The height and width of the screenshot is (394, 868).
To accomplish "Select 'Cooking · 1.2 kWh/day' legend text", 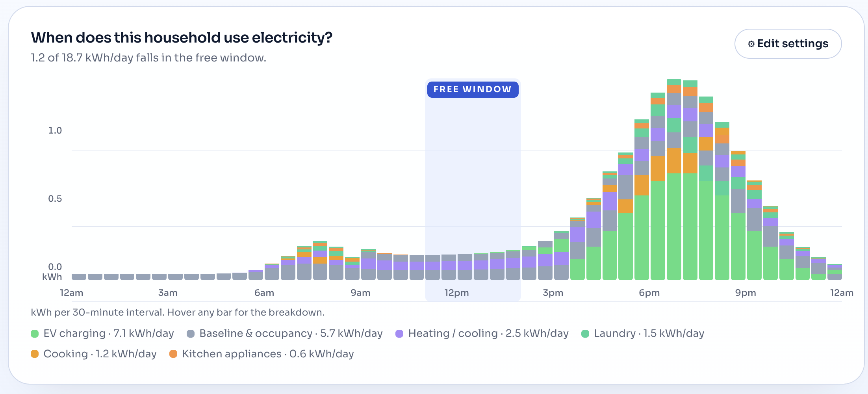I will pyautogui.click(x=100, y=354).
